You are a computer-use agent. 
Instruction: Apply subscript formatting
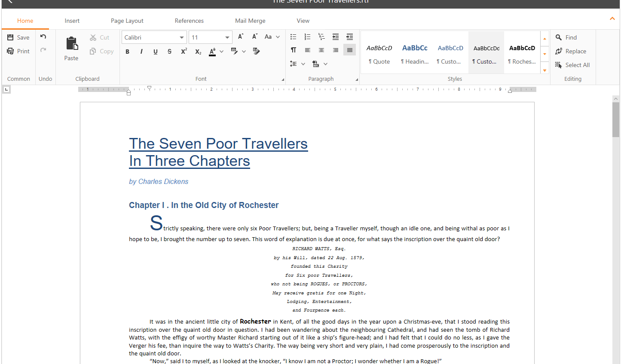point(198,52)
